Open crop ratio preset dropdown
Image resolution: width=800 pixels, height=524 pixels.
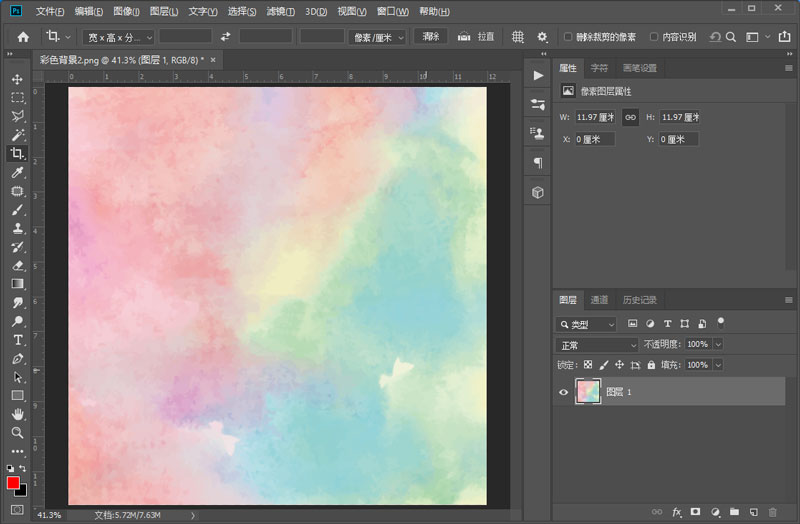click(x=118, y=37)
